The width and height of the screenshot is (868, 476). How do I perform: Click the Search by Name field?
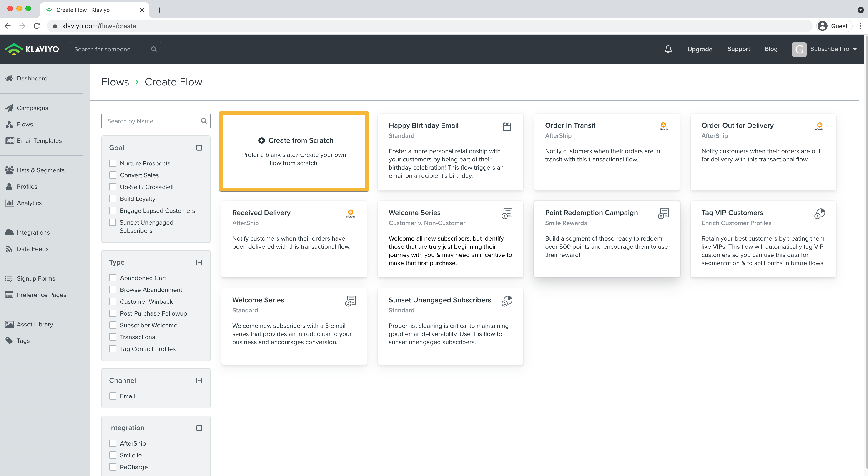(156, 121)
